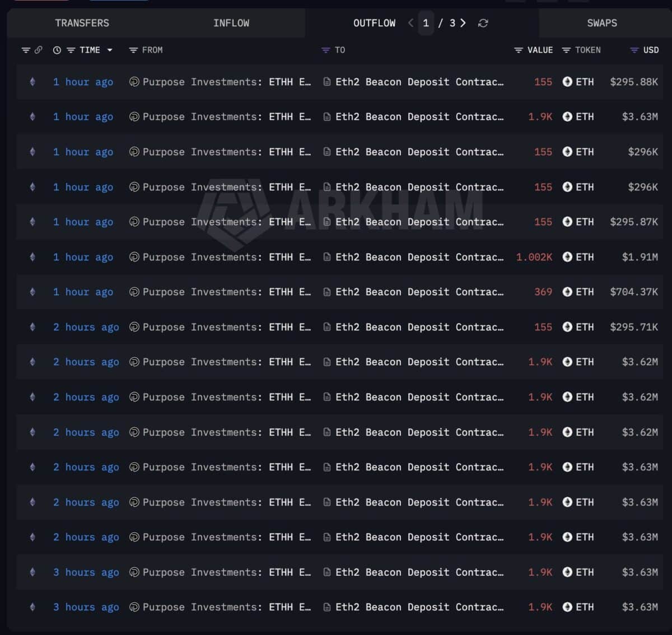Refresh the outflow transfers list
This screenshot has width=672, height=635.
(483, 23)
